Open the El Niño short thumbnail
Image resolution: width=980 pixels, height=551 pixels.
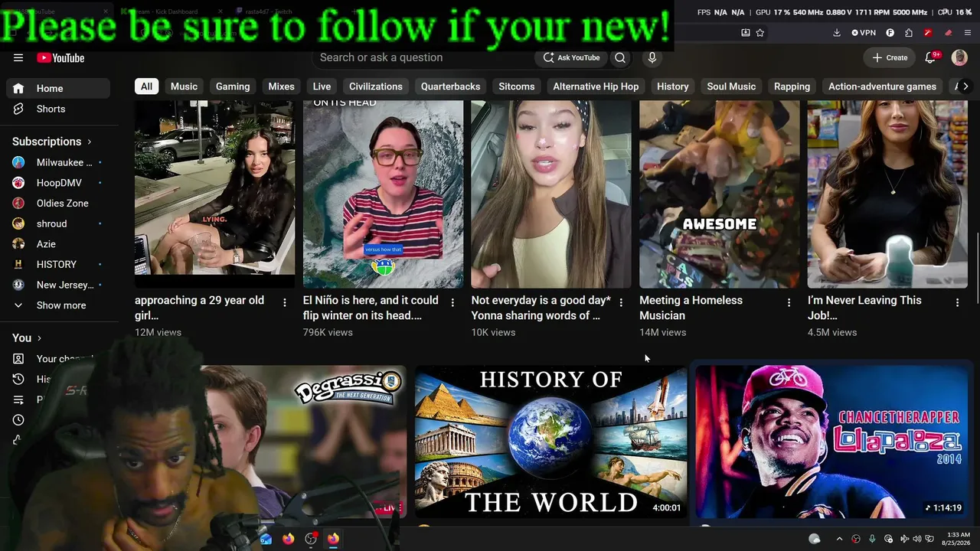[x=383, y=194]
